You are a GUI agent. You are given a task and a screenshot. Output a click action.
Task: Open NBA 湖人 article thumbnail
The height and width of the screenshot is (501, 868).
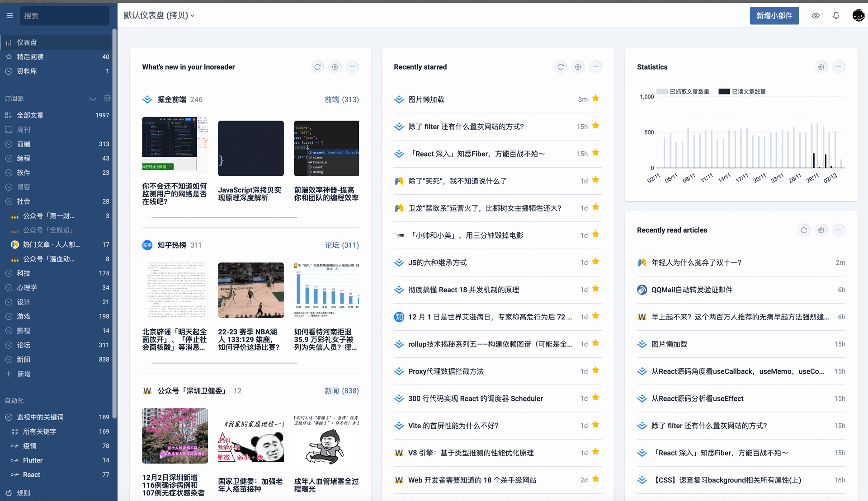click(251, 290)
